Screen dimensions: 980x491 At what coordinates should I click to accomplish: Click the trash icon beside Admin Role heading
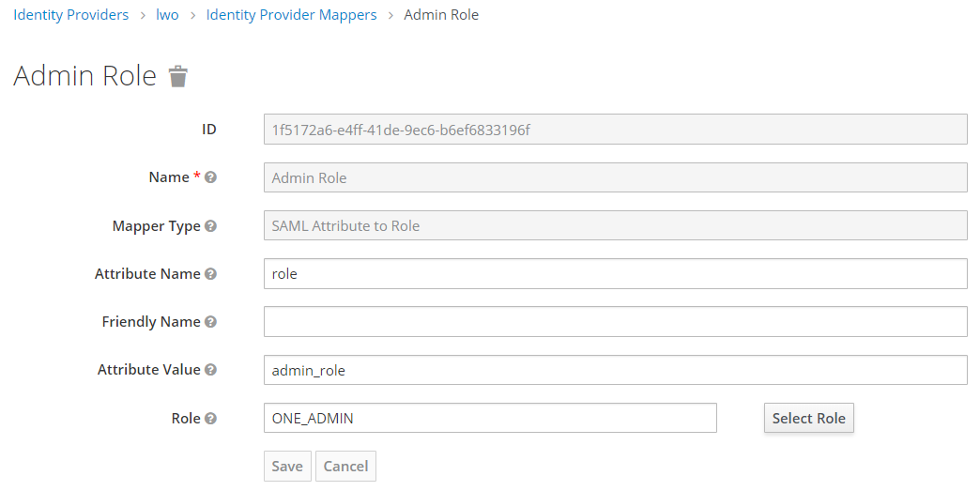coord(178,77)
